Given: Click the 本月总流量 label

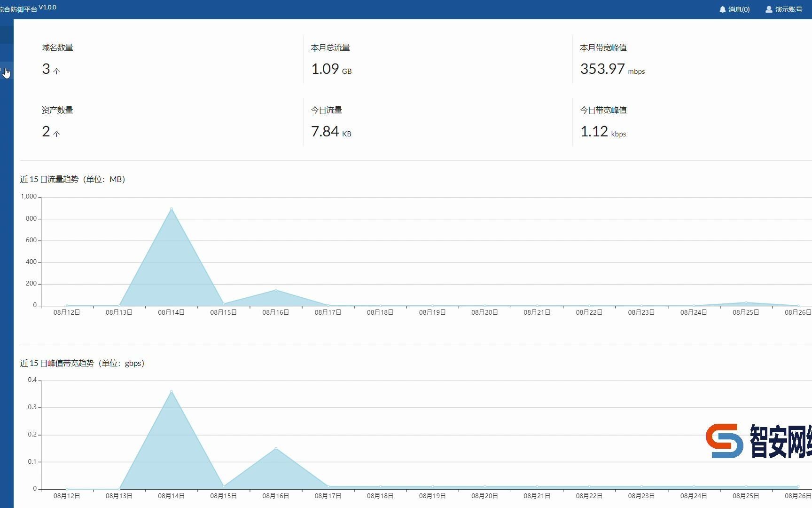Looking at the screenshot, I should pos(330,48).
